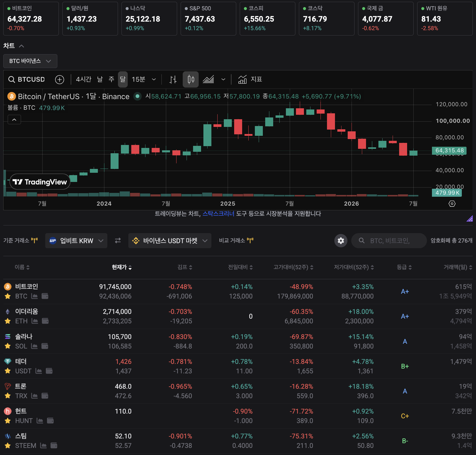Select the bar chart style icon
Screen dimensions: 476x455
point(173,79)
